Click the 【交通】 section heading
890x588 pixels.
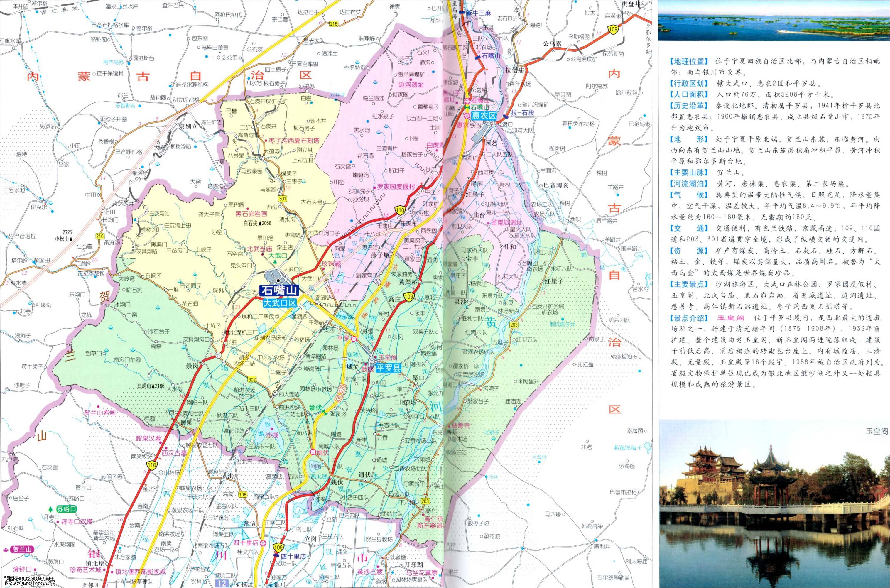pyautogui.click(x=689, y=228)
